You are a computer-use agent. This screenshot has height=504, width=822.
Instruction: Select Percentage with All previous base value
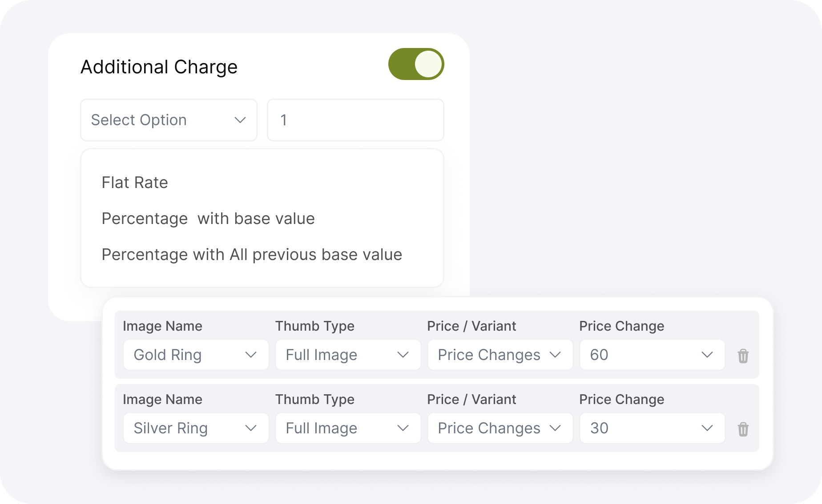click(x=251, y=254)
